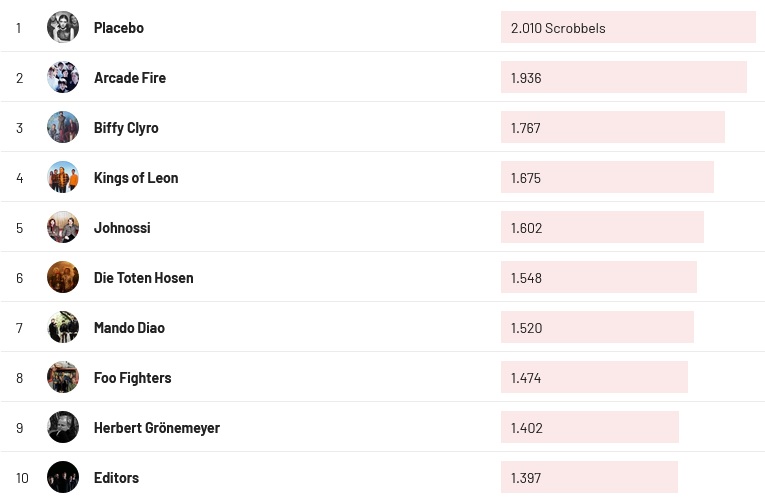Click the Editors artist name
Screen dimensions: 765x500
(116, 478)
